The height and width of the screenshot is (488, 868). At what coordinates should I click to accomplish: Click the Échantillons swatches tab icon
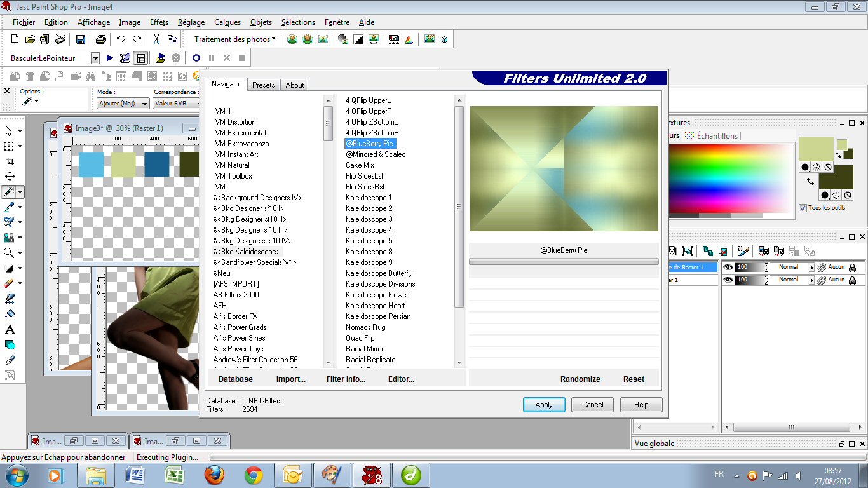pos(689,135)
